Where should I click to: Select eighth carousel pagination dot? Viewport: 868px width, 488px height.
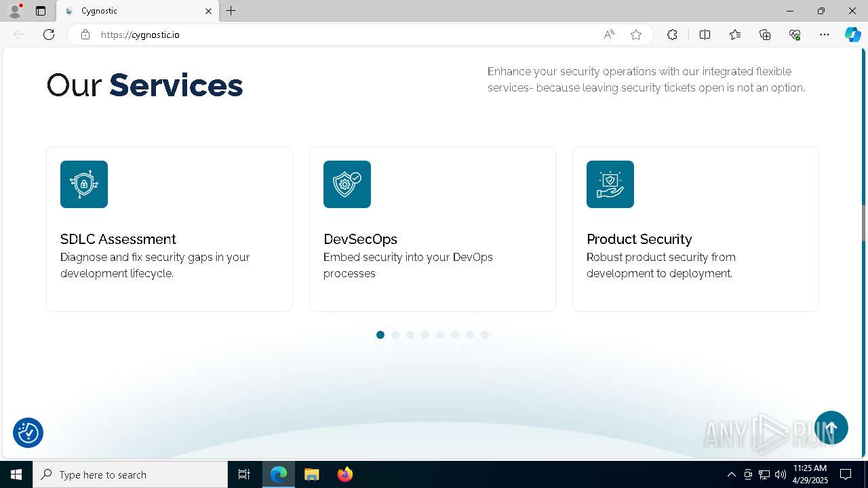coord(485,335)
